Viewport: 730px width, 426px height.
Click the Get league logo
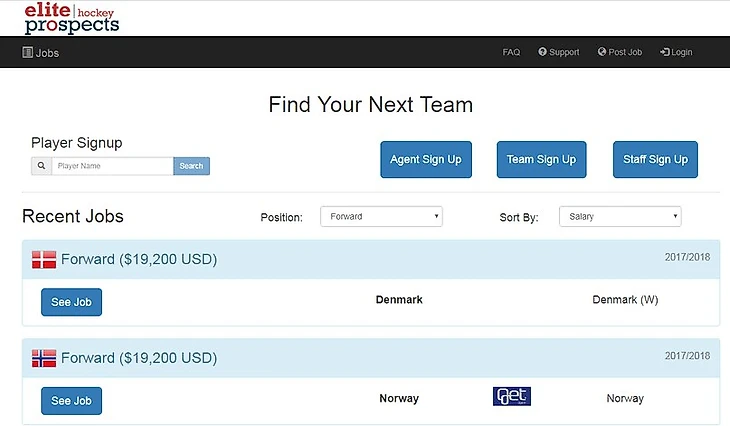pos(512,396)
